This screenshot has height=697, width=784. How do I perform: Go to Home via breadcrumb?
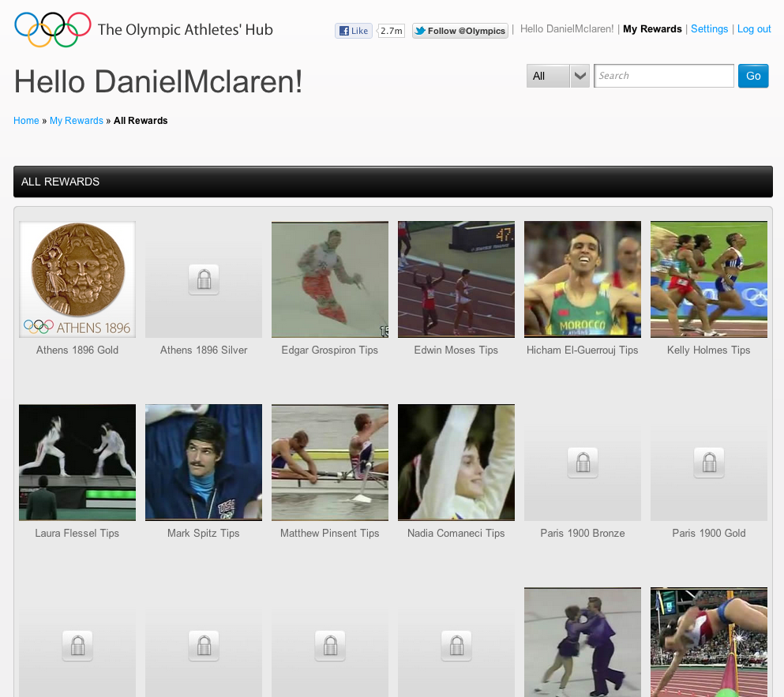pos(26,121)
